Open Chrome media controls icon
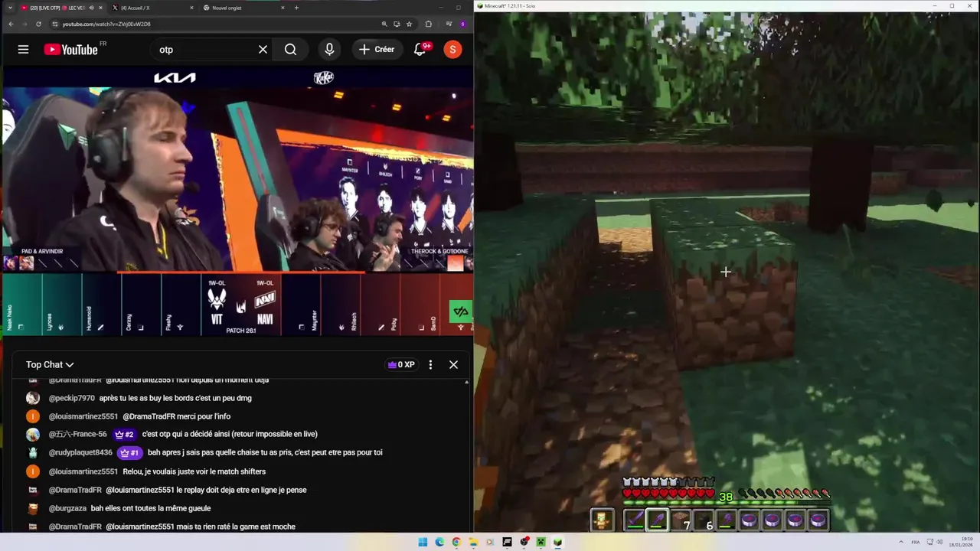 coord(449,24)
